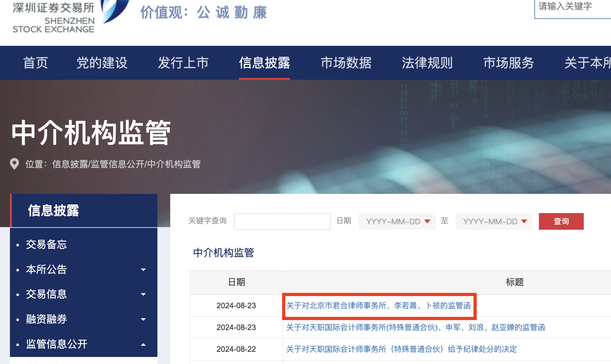
Task: Open the 本所公告 dropdown arrow
Action: (144, 269)
